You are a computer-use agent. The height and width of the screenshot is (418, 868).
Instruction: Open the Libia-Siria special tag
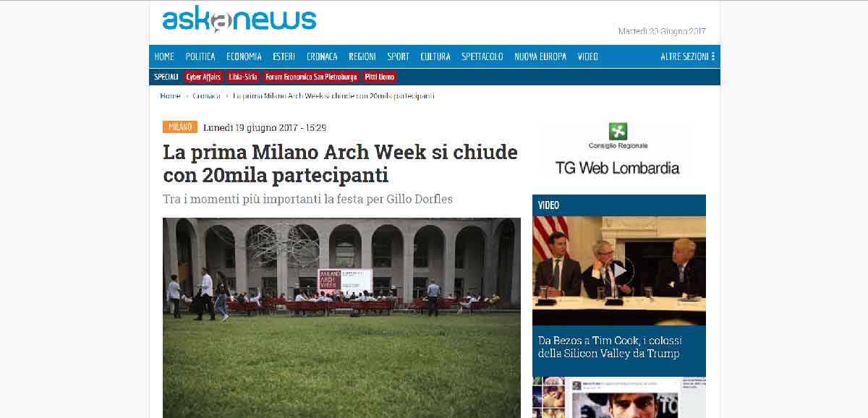pyautogui.click(x=242, y=77)
